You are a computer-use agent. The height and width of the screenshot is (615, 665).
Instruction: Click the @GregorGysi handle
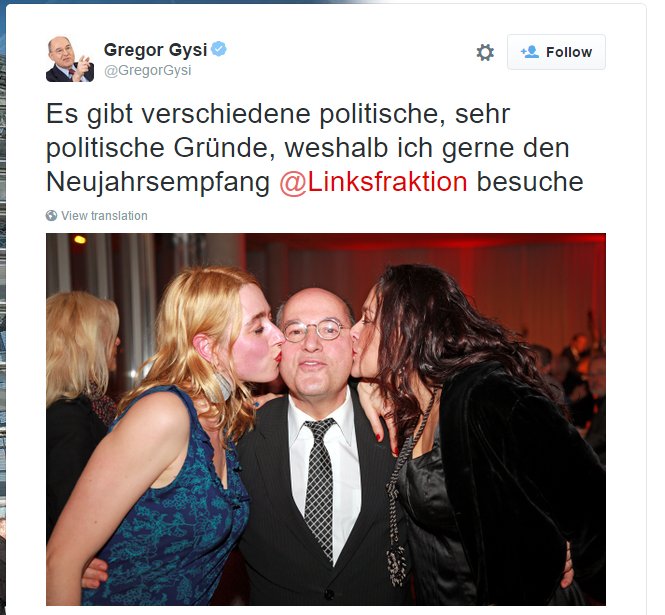pos(148,70)
